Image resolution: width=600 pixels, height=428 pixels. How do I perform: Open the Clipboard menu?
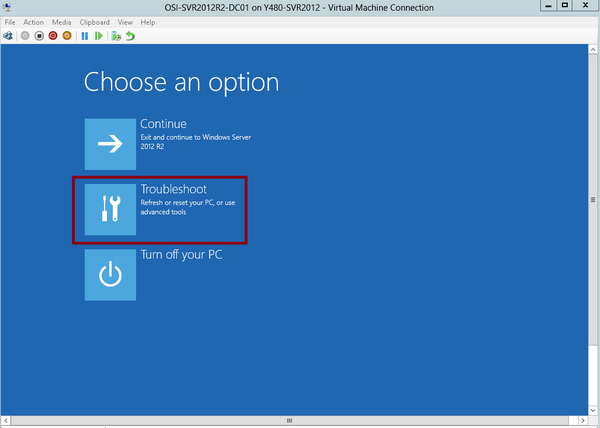point(95,21)
